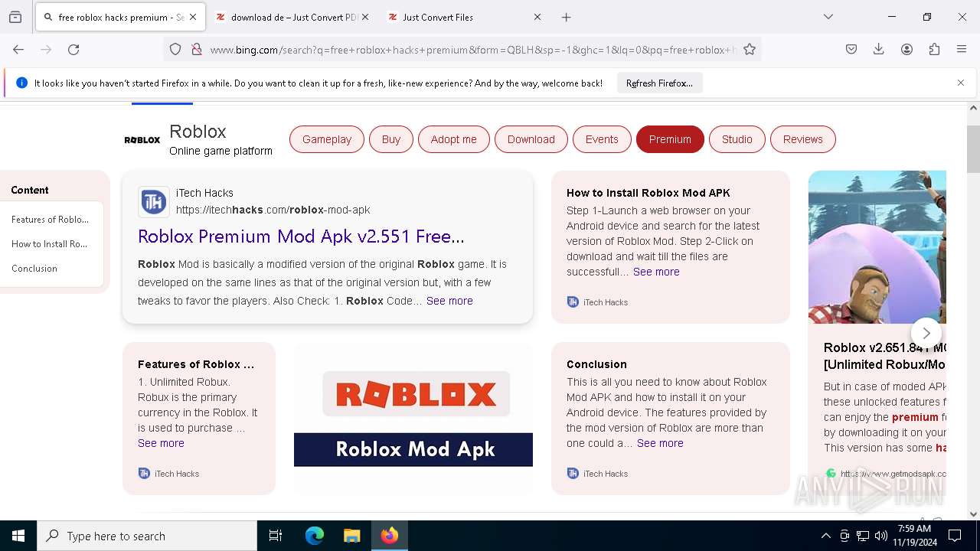The height and width of the screenshot is (551, 980).
Task: Open iTech Hacks source under How to Install card
Action: tap(597, 302)
